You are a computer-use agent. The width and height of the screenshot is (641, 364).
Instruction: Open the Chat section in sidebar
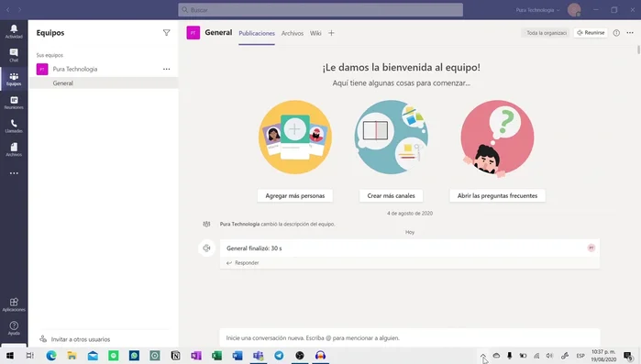pyautogui.click(x=14, y=55)
